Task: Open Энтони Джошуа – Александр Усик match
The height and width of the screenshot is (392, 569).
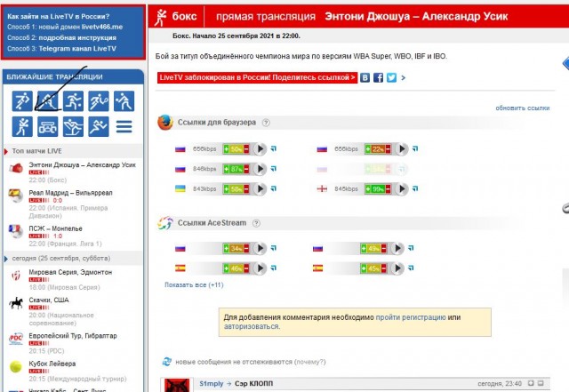Action: pyautogui.click(x=82, y=164)
